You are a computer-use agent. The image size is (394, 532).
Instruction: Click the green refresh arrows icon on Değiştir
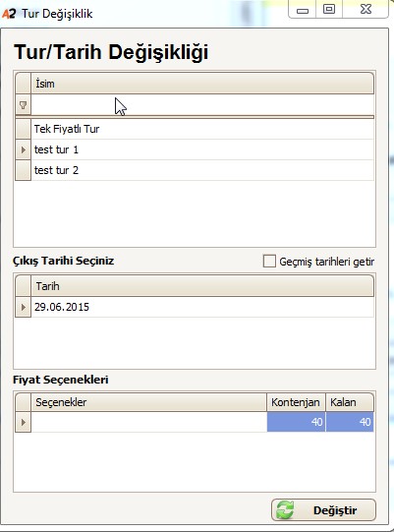(285, 510)
